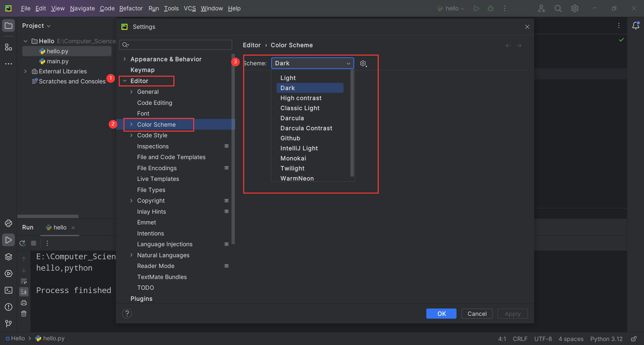Expand the Natural Languages node
The width and height of the screenshot is (644, 345).
coord(131,255)
